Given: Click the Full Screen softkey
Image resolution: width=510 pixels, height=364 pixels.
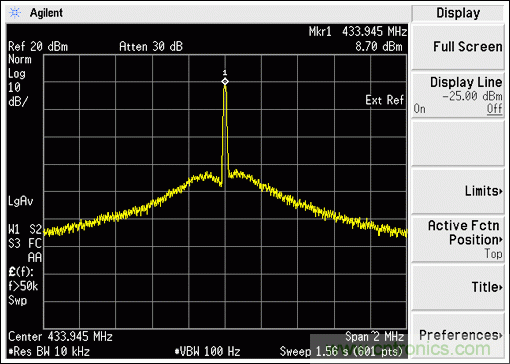Looking at the screenshot, I should 458,47.
